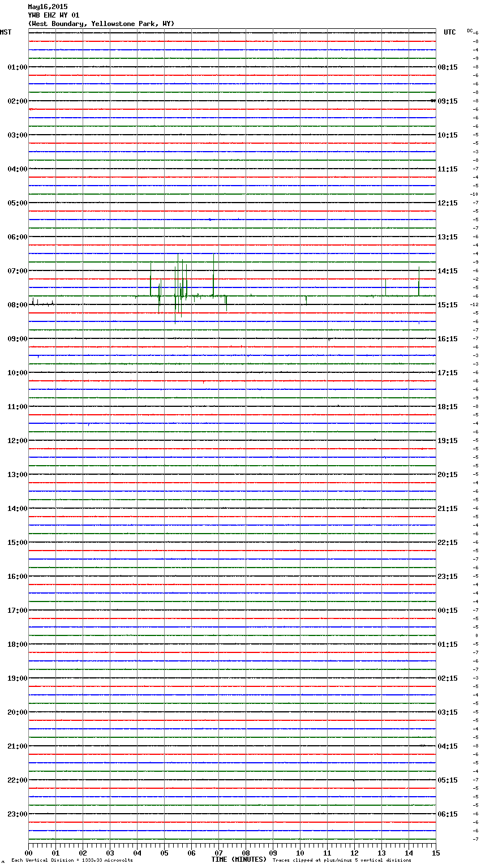Click bottom minute-axis label '03'
The width and height of the screenshot is (481, 868).
[x=110, y=853]
